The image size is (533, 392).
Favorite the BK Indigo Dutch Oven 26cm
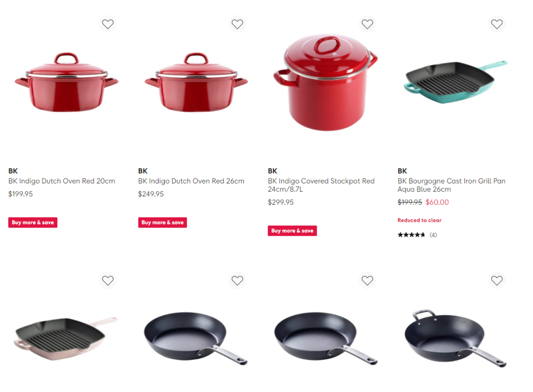pos(237,24)
